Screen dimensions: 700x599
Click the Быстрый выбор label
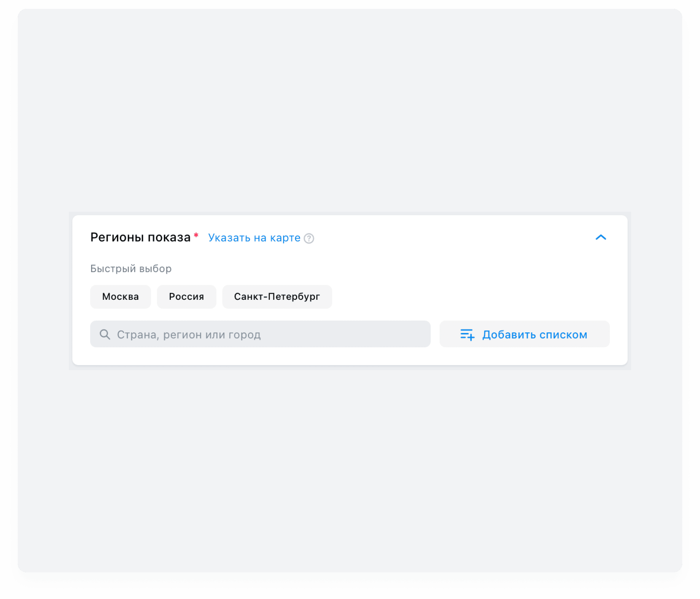(131, 269)
